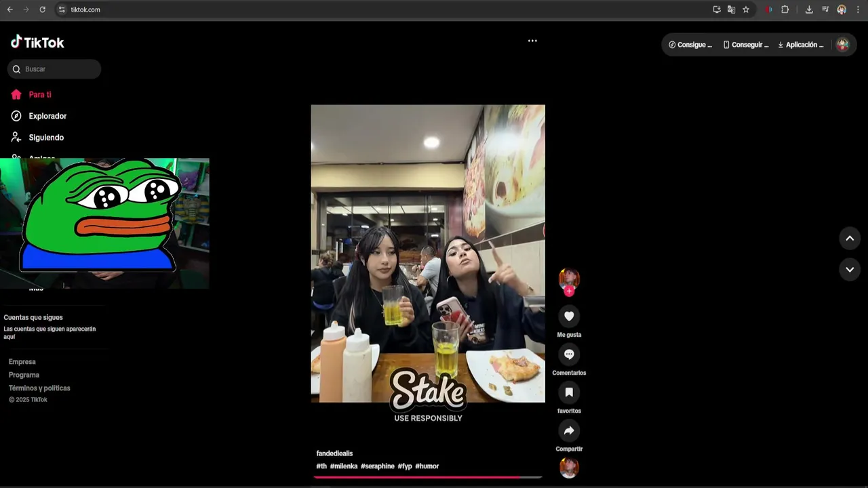The width and height of the screenshot is (868, 488).
Task: Open the browser downloads icon
Action: (x=809, y=9)
